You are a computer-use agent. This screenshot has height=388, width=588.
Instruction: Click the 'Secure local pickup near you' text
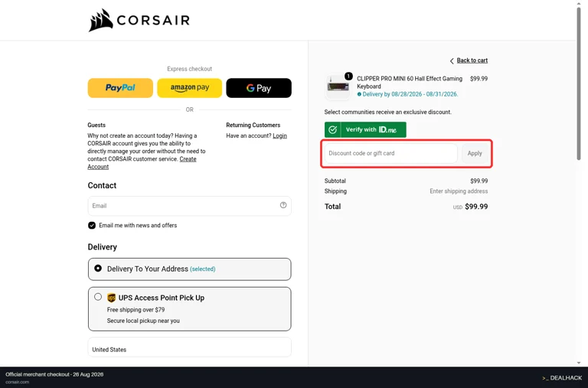point(143,321)
